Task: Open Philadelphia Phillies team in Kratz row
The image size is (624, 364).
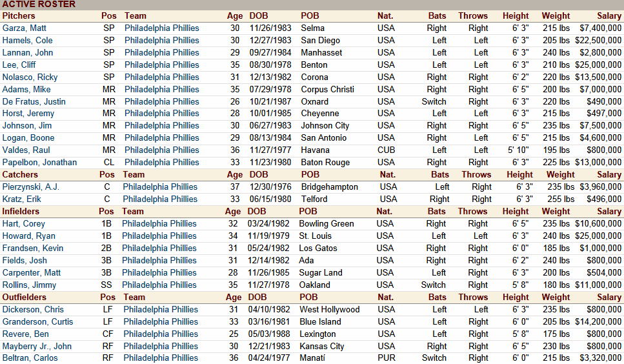Action: coord(160,199)
